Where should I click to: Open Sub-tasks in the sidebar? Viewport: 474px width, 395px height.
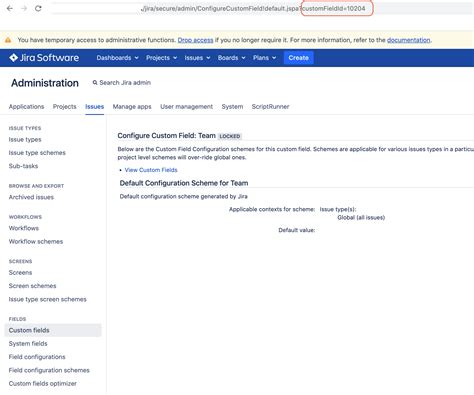click(23, 166)
